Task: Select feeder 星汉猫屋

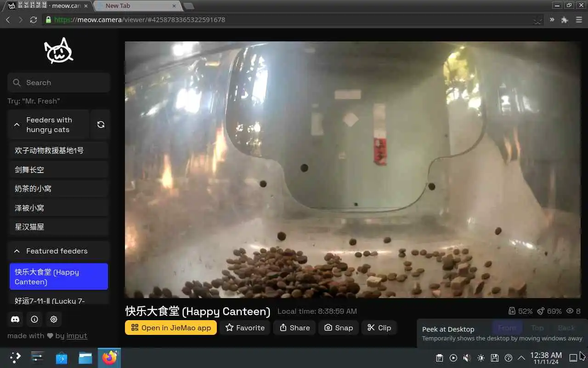Action: 59,227
